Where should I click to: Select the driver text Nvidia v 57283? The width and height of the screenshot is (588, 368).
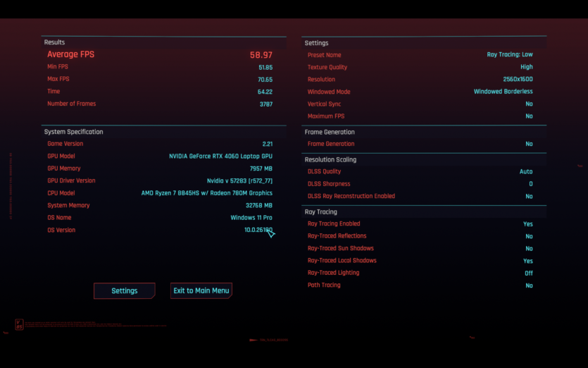[x=227, y=181]
